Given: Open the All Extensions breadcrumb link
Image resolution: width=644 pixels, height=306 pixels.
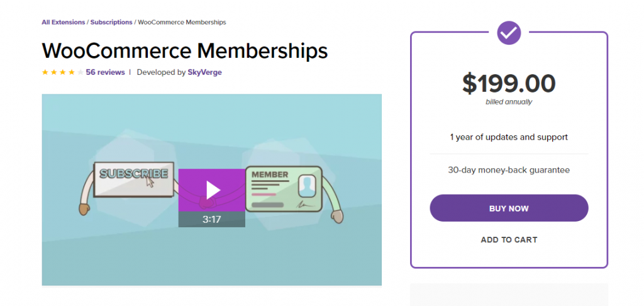Looking at the screenshot, I should (x=64, y=22).
